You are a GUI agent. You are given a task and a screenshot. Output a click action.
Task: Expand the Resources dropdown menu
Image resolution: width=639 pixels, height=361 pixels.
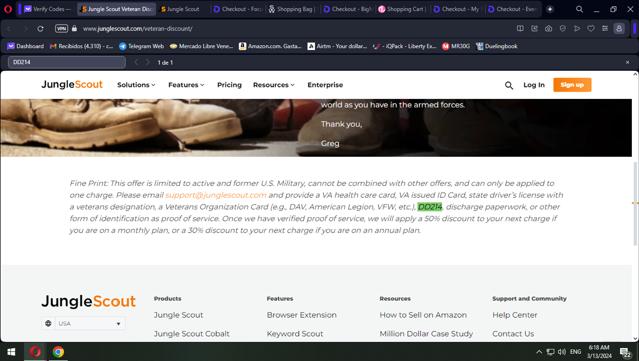[273, 85]
